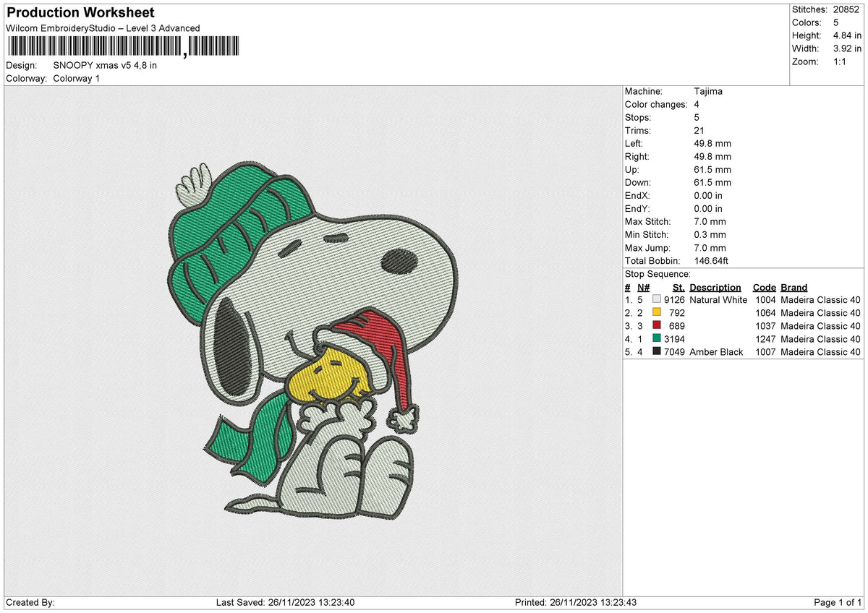Screen dimensions: 868x613
Task: Click the white Natural White color swatch
Action: pyautogui.click(x=657, y=300)
